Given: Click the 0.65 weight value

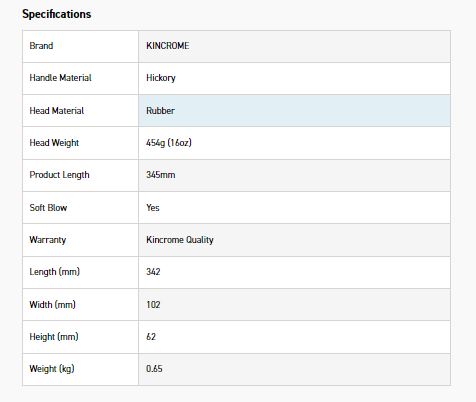Looking at the screenshot, I should tap(154, 369).
